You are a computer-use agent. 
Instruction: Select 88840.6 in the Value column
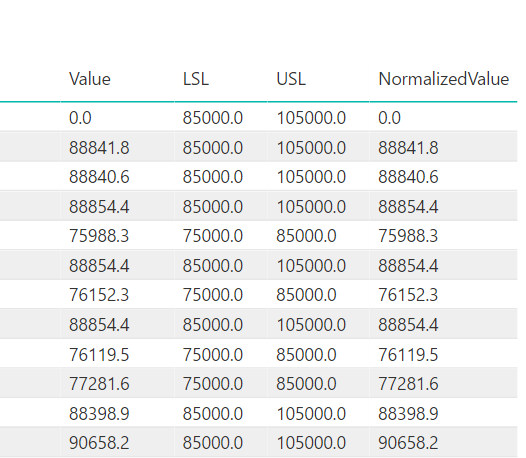pos(99,177)
